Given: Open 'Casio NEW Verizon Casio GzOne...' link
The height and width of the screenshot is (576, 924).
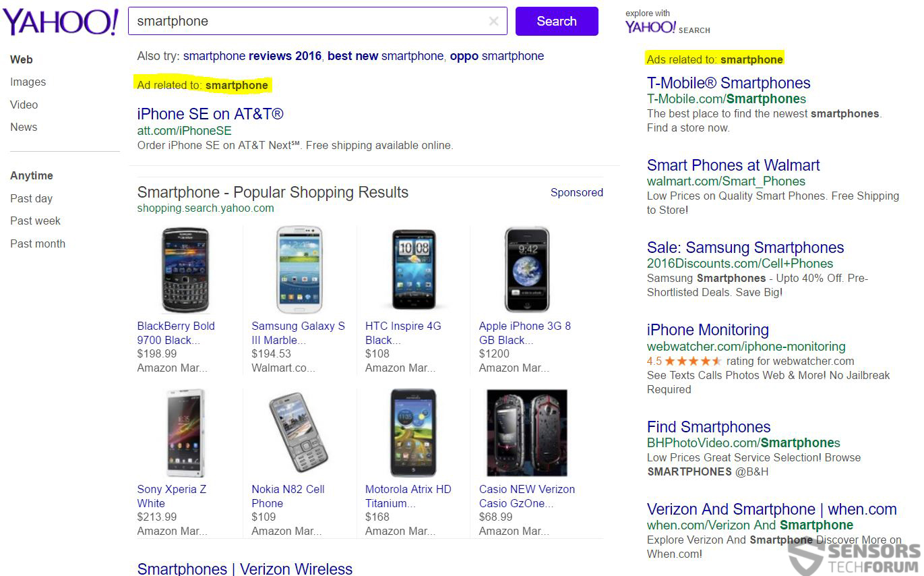Looking at the screenshot, I should (x=527, y=496).
